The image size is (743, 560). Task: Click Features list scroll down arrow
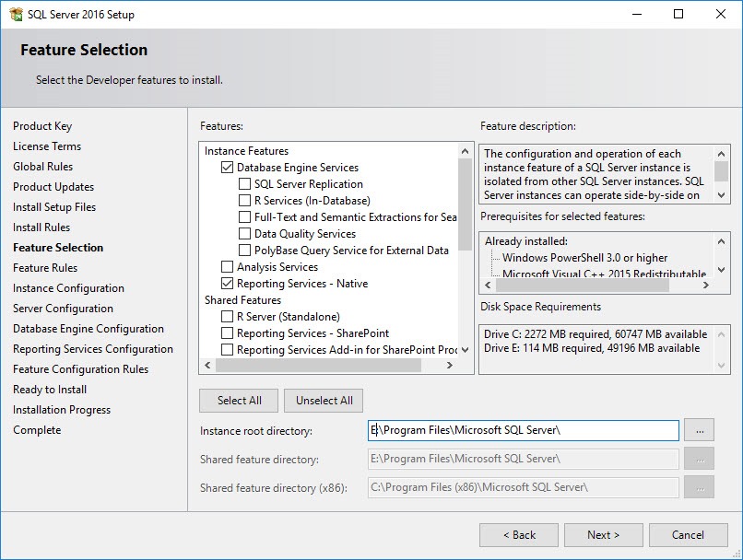pos(465,350)
